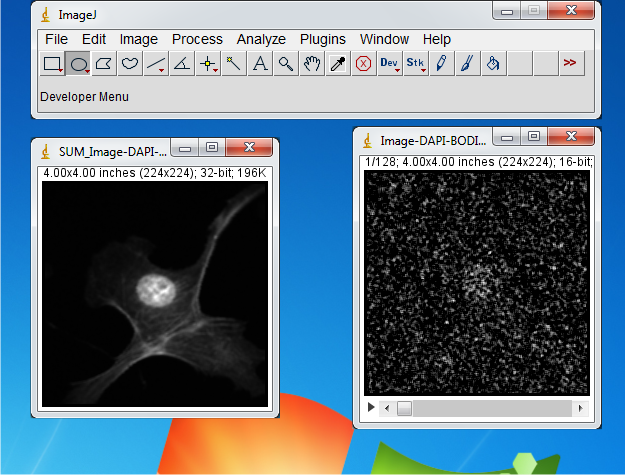
Task: Select the Angle tool
Action: [x=182, y=63]
